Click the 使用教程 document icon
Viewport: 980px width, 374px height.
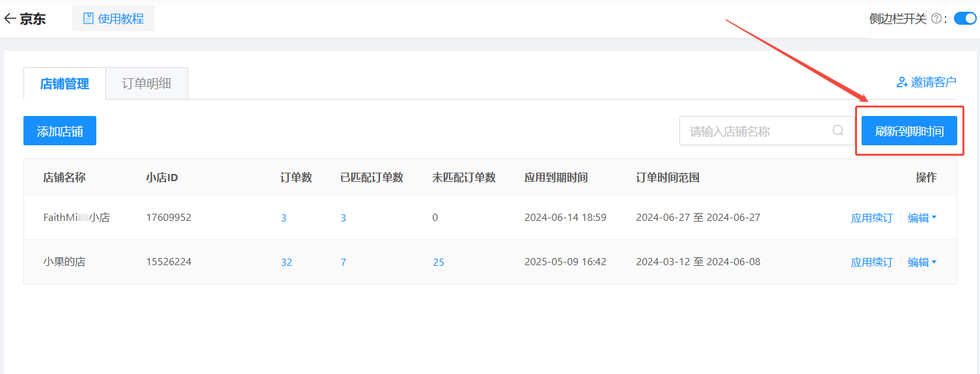[88, 19]
